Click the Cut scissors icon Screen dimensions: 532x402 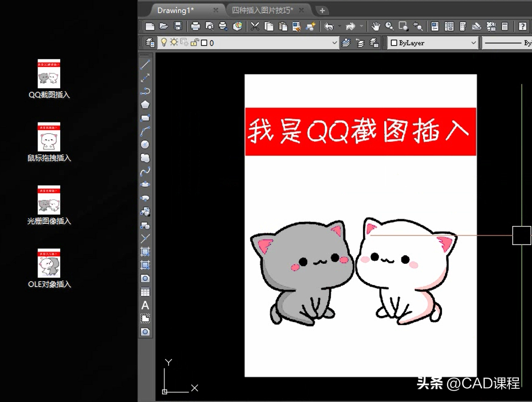click(x=255, y=26)
